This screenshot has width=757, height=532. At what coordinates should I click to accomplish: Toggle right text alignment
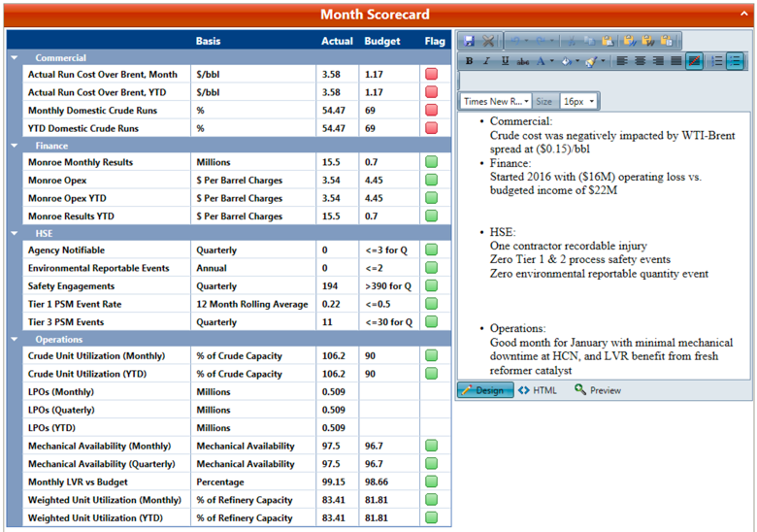(x=657, y=61)
